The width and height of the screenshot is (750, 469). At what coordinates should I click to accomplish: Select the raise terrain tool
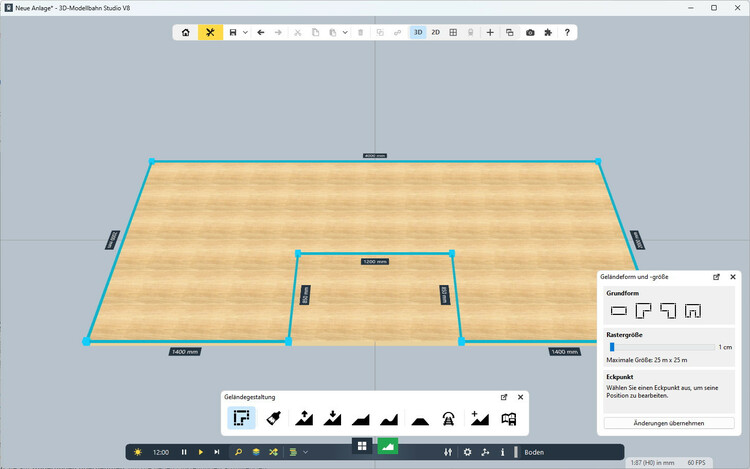click(304, 418)
